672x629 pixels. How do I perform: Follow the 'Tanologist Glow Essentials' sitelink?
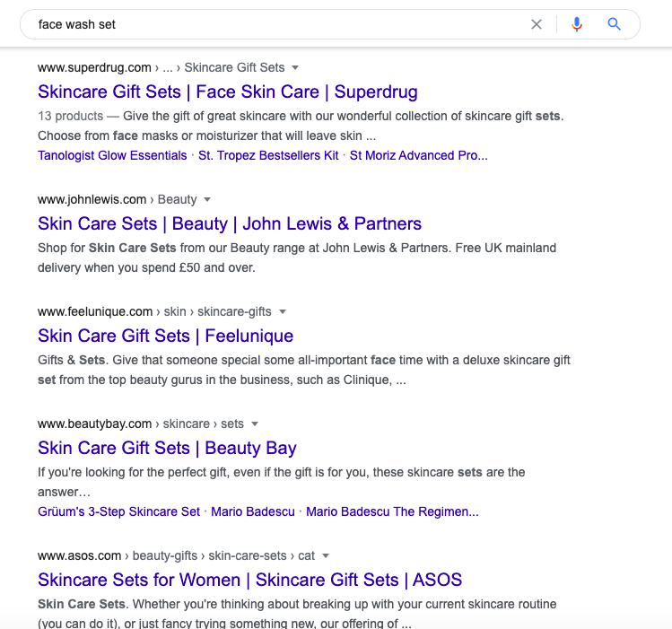(112, 155)
